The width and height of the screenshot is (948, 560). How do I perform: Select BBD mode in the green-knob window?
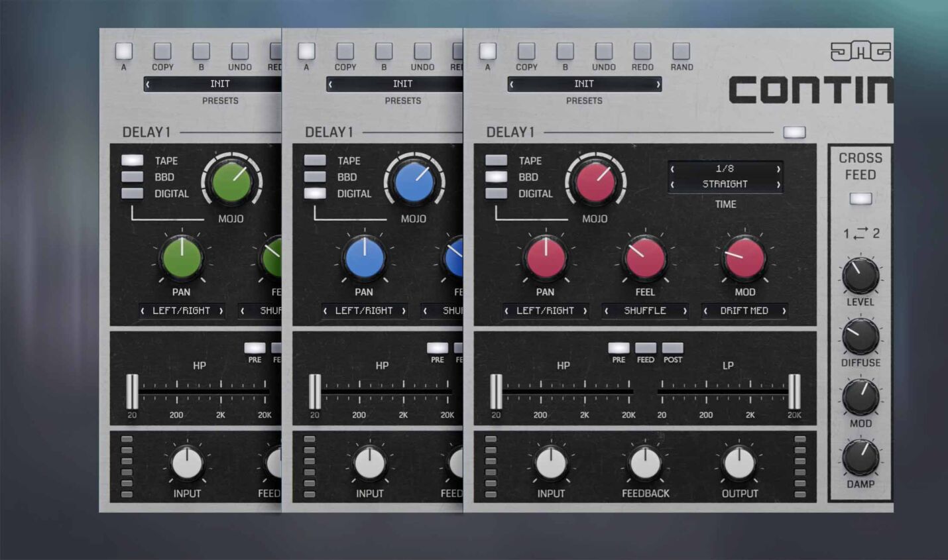[132, 177]
